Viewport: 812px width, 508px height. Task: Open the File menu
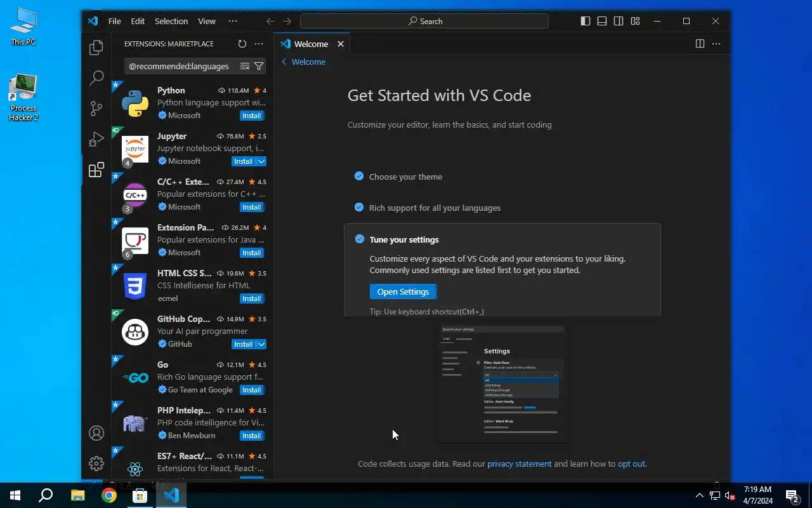(x=114, y=21)
